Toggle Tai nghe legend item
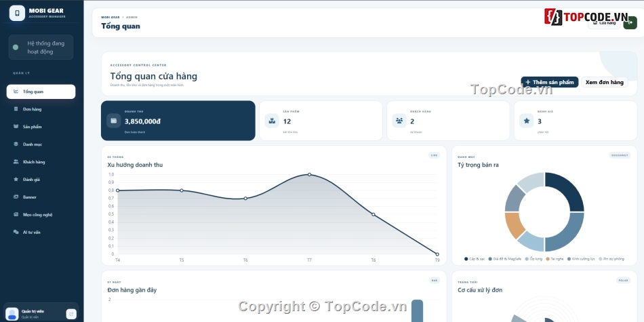The width and height of the screenshot is (644, 322). [555, 259]
